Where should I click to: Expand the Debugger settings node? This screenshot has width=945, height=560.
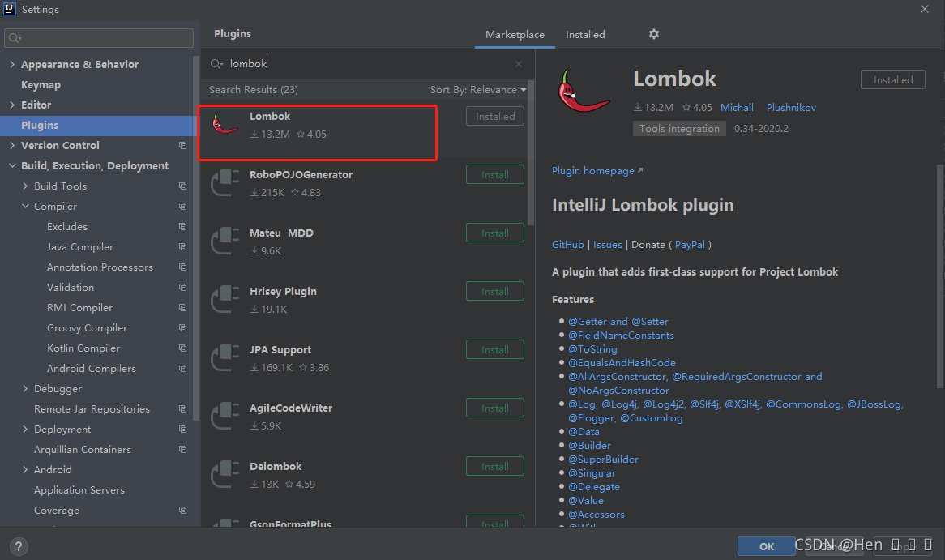(x=25, y=389)
